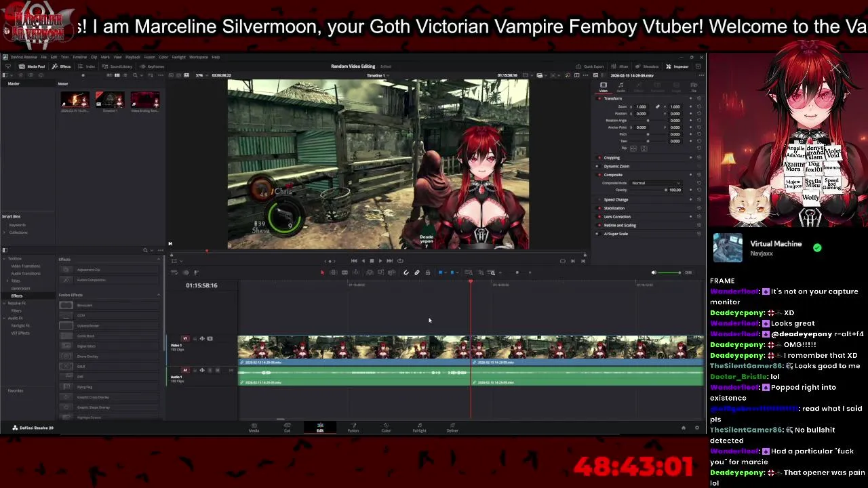Expand the Retime and Scaling section
Viewport: 868px width, 488px height.
(x=620, y=225)
